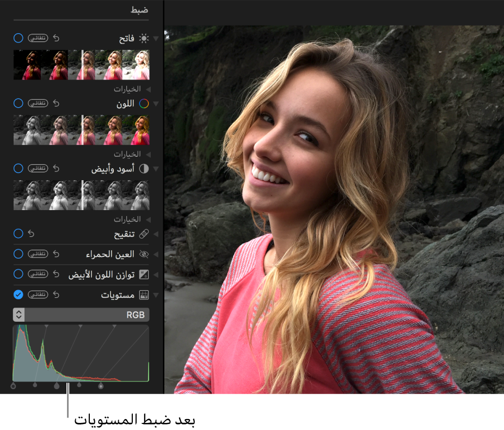Expand the Retouch (تنقيح) section triangle
The image size is (504, 430).
[x=157, y=234]
